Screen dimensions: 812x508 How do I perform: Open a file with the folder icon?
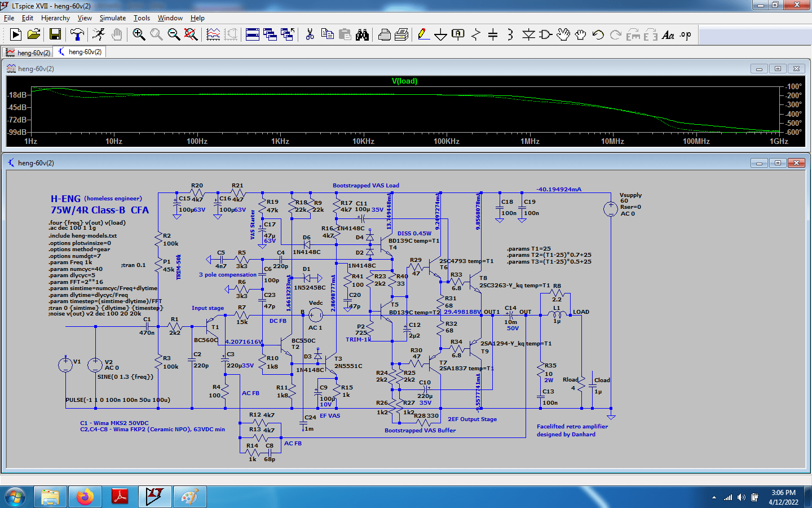point(34,35)
